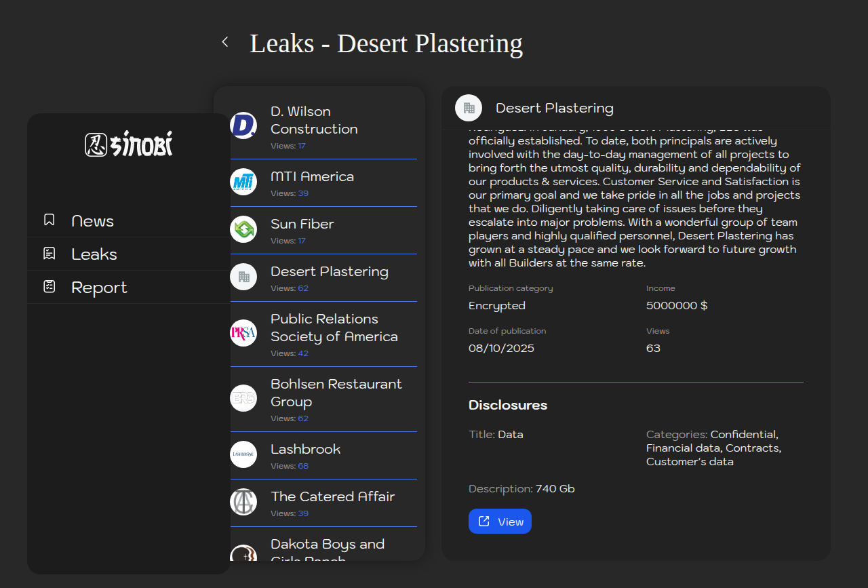Click the bookmark icon next to News

click(x=49, y=220)
